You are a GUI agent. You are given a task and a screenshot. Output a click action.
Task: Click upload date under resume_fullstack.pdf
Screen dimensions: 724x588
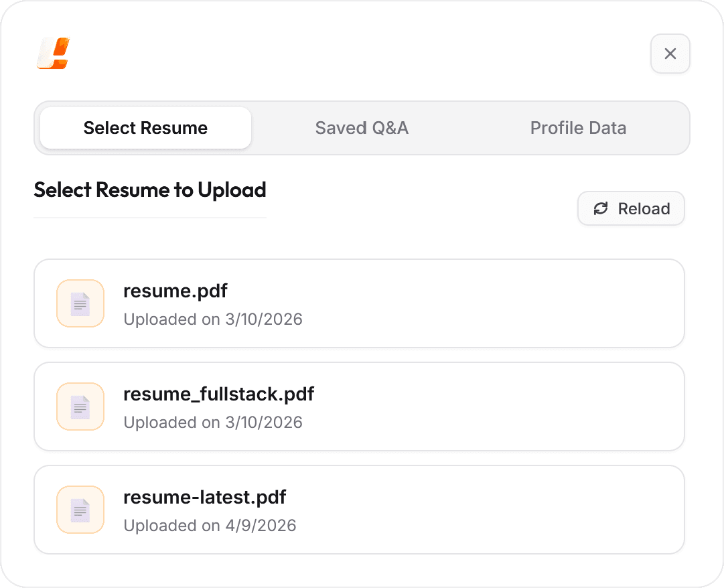(213, 423)
